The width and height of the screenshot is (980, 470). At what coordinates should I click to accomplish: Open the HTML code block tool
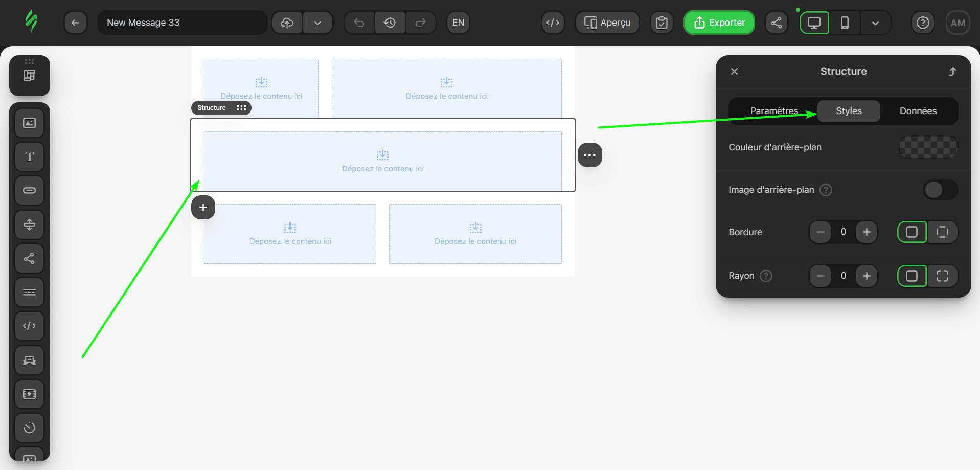[29, 326]
